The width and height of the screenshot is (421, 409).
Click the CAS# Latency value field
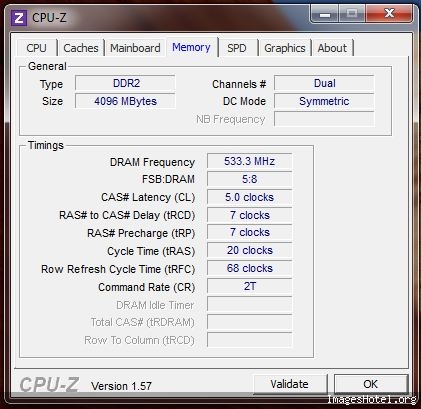tap(249, 197)
